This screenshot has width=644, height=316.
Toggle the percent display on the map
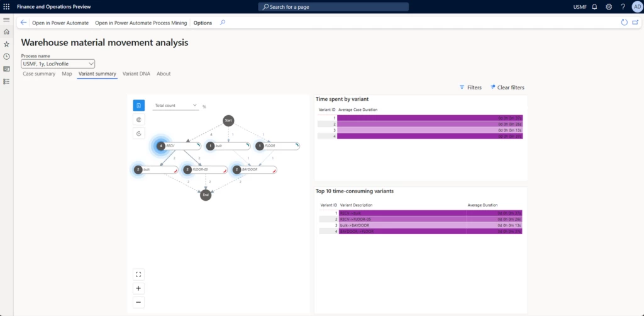tap(204, 107)
